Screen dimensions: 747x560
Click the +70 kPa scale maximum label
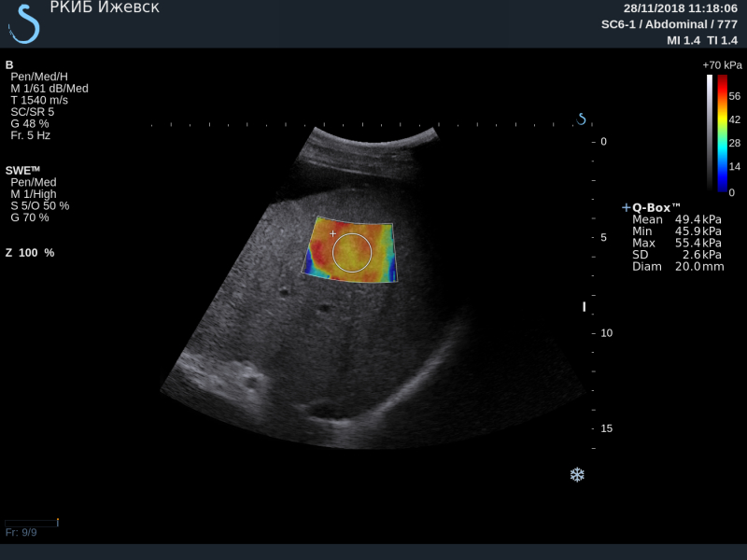tap(722, 65)
